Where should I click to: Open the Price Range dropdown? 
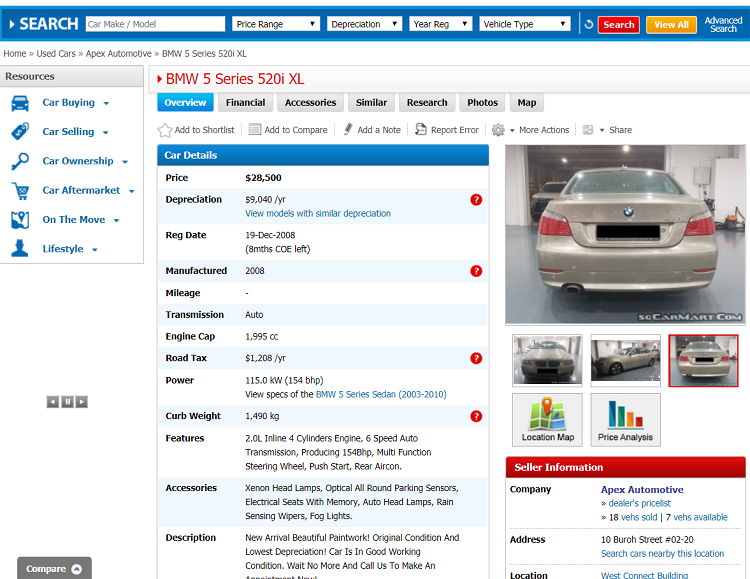click(276, 24)
